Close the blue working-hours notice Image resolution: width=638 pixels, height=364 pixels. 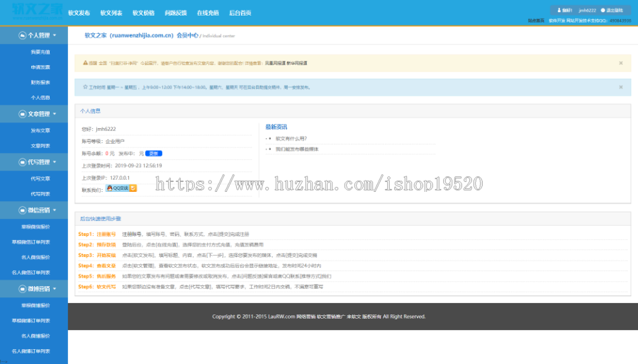coord(621,87)
